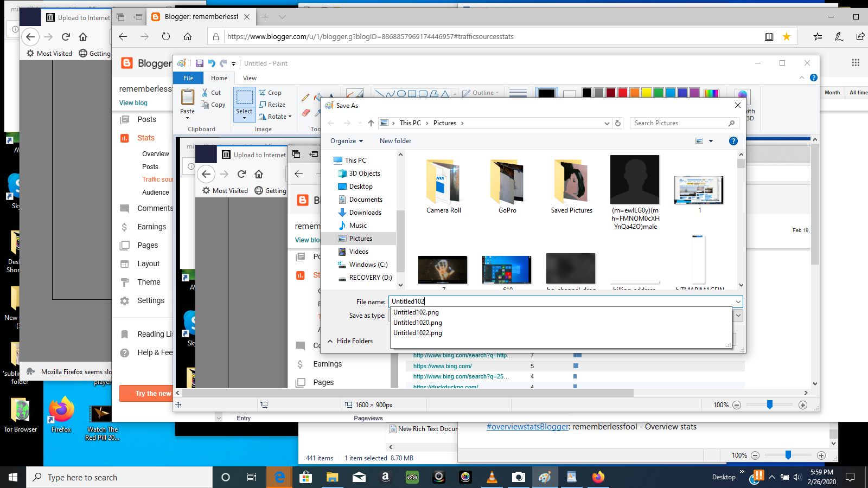Click the Zoom out minus button in Paint's status bar
The image size is (868, 488).
pyautogui.click(x=737, y=405)
